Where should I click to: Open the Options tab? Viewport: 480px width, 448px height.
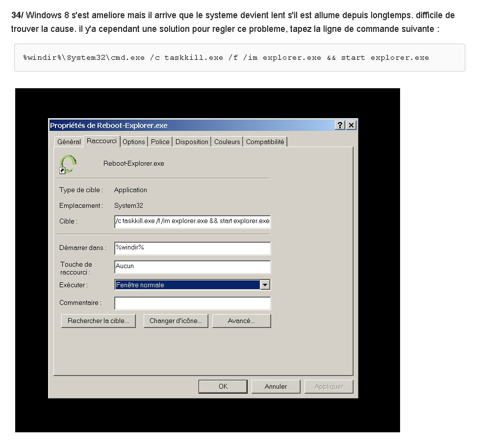pos(134,142)
